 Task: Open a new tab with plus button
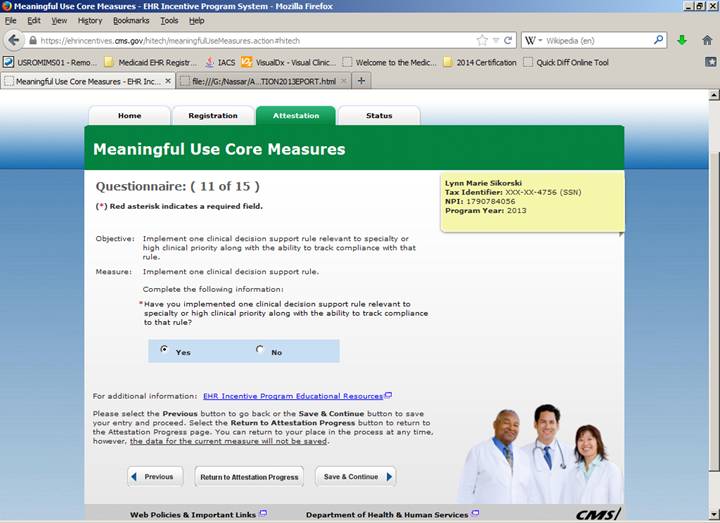(x=362, y=80)
